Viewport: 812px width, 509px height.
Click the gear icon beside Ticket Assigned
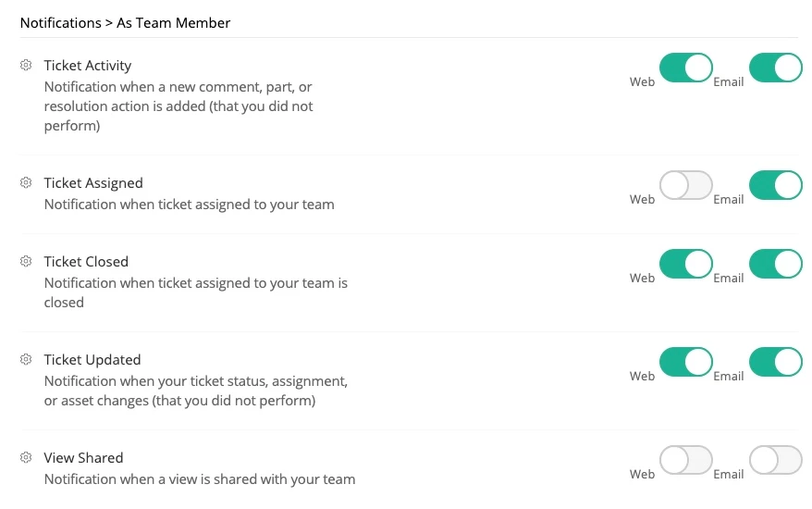click(x=26, y=183)
